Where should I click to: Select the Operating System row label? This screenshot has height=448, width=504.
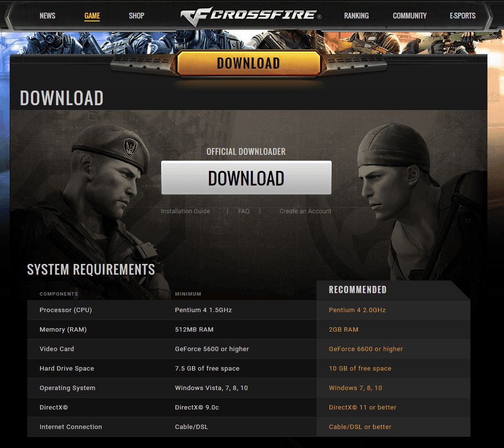[67, 388]
